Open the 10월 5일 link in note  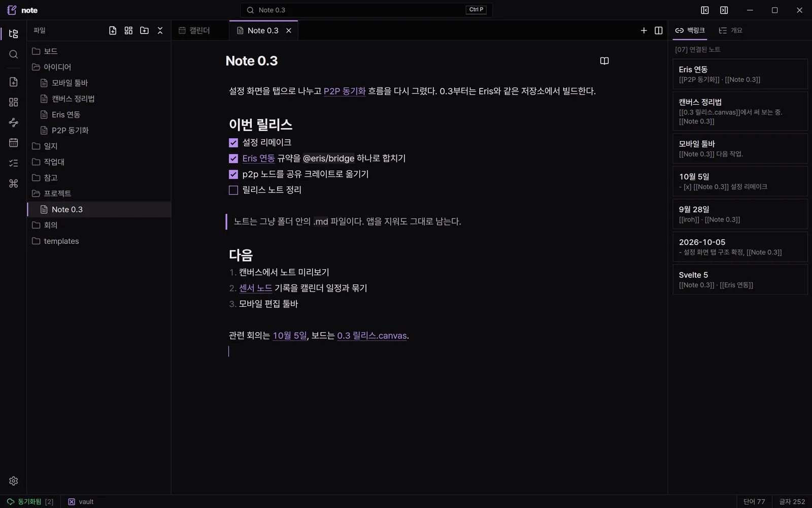point(290,335)
